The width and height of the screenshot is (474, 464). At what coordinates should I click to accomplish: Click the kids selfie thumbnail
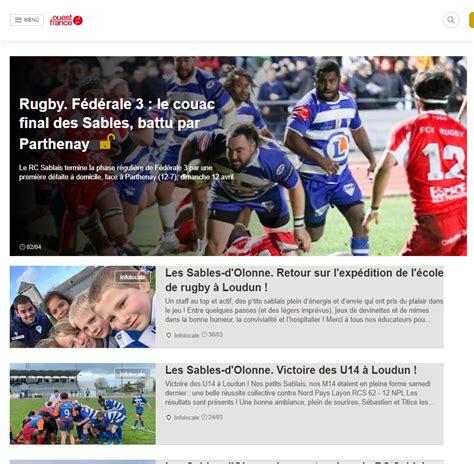tap(83, 307)
